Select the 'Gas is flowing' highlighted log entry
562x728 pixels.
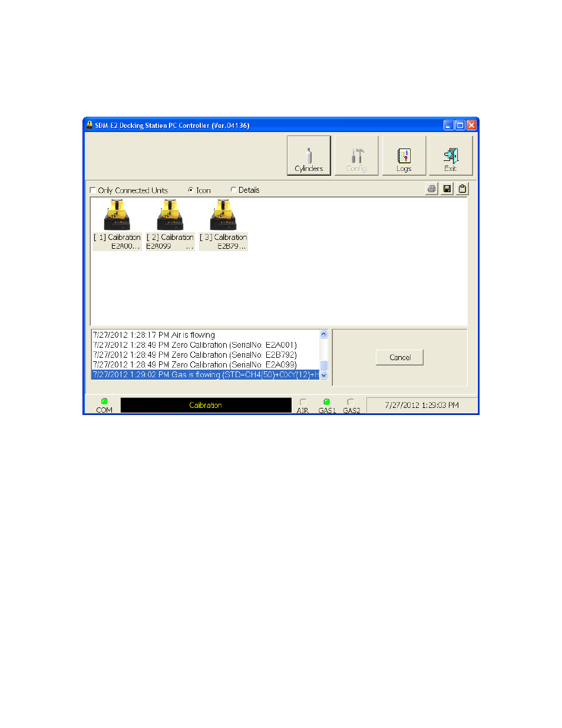tap(205, 375)
